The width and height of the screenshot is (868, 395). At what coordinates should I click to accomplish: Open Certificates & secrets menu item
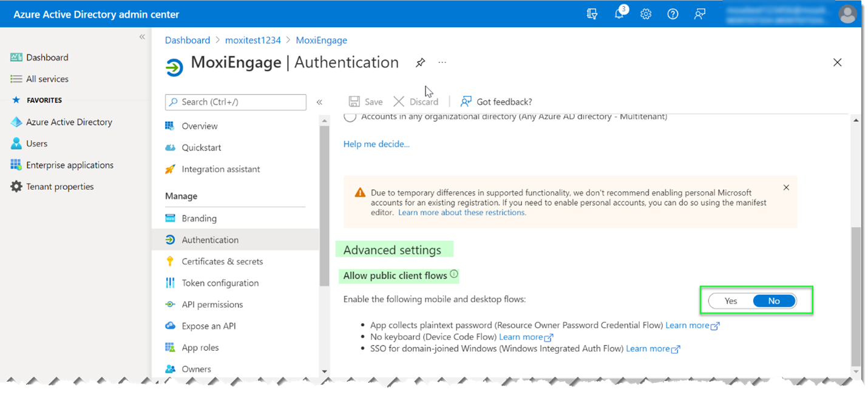coord(222,262)
